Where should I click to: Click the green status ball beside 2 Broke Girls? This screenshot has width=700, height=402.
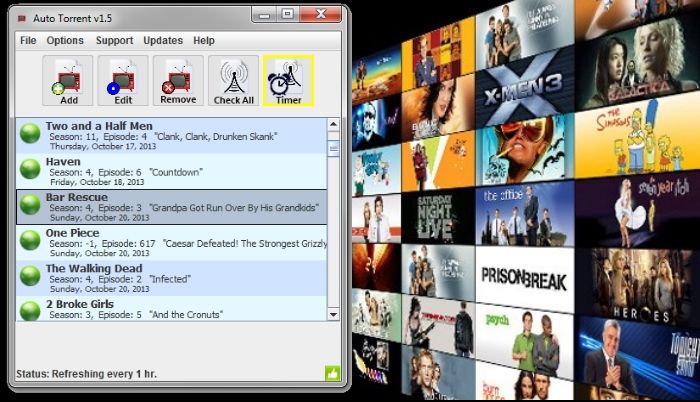pyautogui.click(x=30, y=310)
